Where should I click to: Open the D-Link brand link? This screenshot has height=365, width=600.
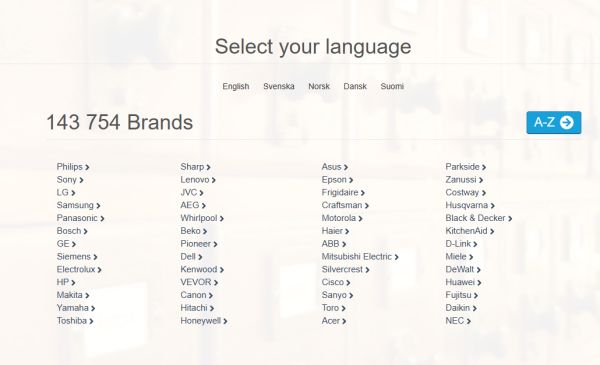point(461,244)
